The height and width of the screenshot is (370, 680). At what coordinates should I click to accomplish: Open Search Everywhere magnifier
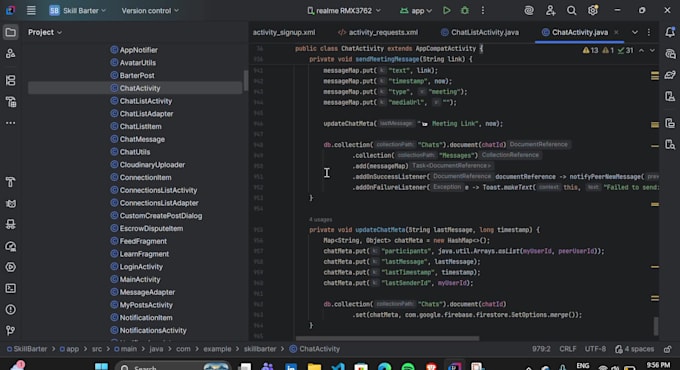pos(572,10)
